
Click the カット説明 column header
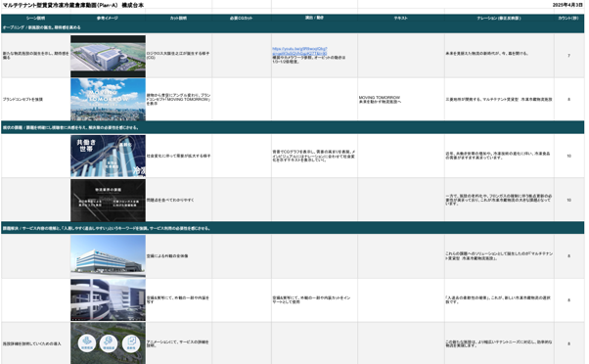click(178, 18)
